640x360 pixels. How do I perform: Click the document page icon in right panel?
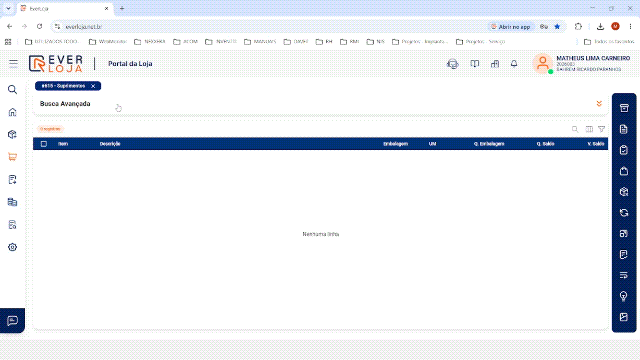click(624, 129)
